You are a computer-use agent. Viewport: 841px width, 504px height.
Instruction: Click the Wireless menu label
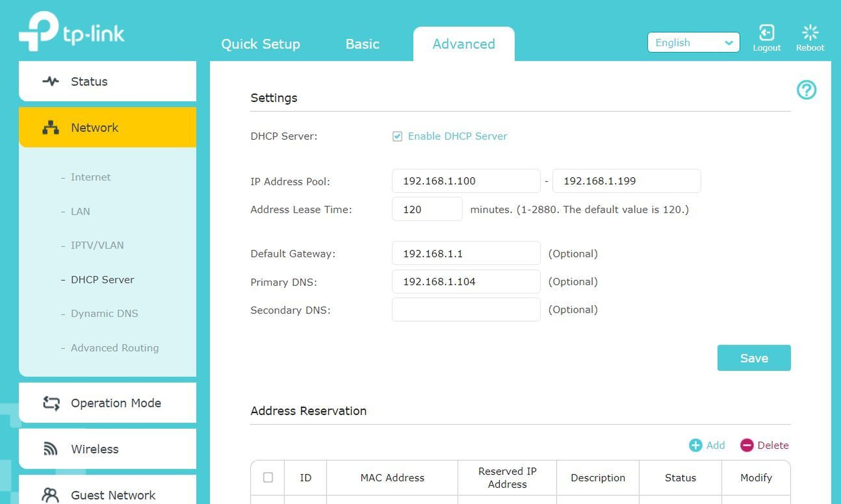point(95,449)
